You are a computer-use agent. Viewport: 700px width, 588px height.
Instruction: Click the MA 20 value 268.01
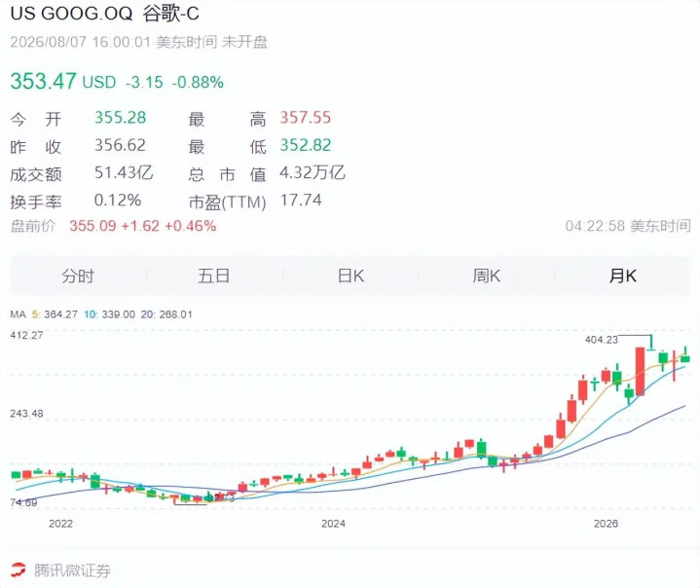coord(175,314)
